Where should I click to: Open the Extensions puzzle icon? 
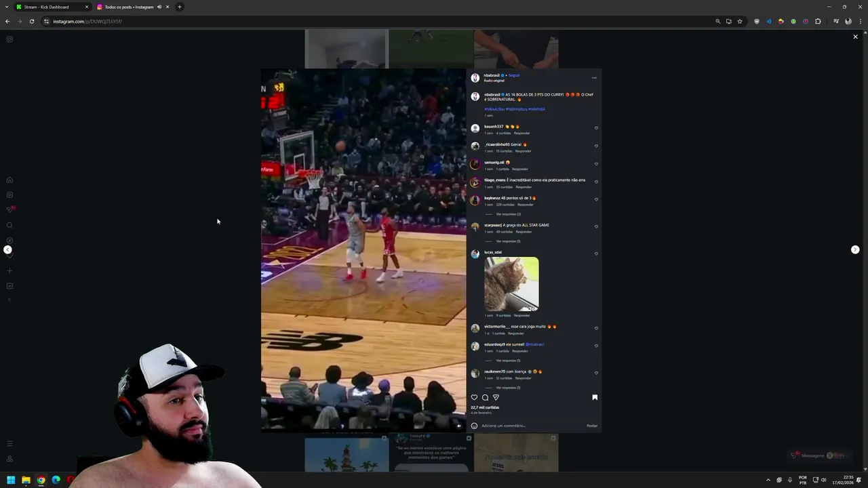click(x=818, y=21)
